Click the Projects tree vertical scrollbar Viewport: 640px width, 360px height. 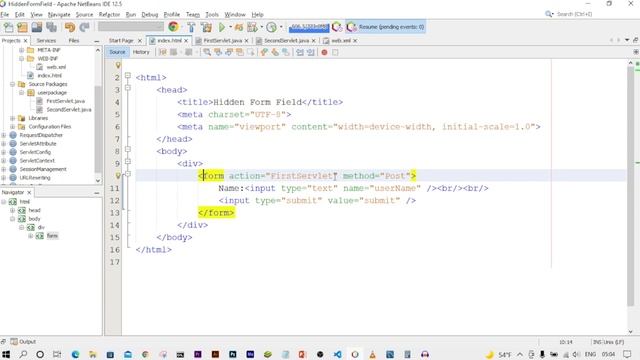pyautogui.click(x=98, y=129)
